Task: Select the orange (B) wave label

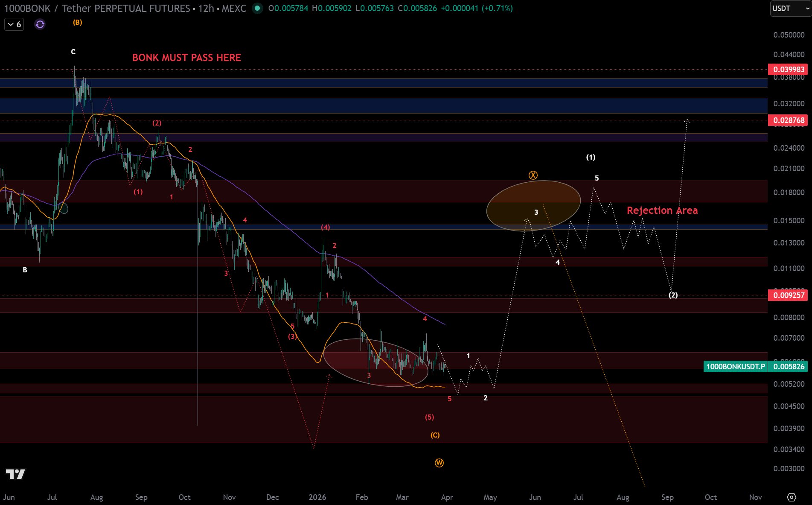Action: point(77,22)
